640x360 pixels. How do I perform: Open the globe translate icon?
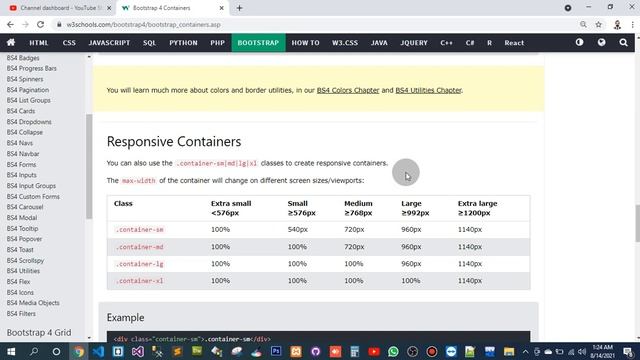(x=601, y=42)
